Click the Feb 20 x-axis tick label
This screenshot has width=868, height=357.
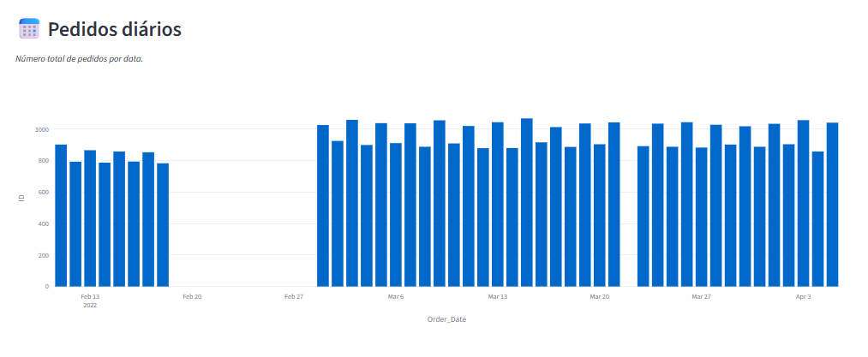[192, 297]
